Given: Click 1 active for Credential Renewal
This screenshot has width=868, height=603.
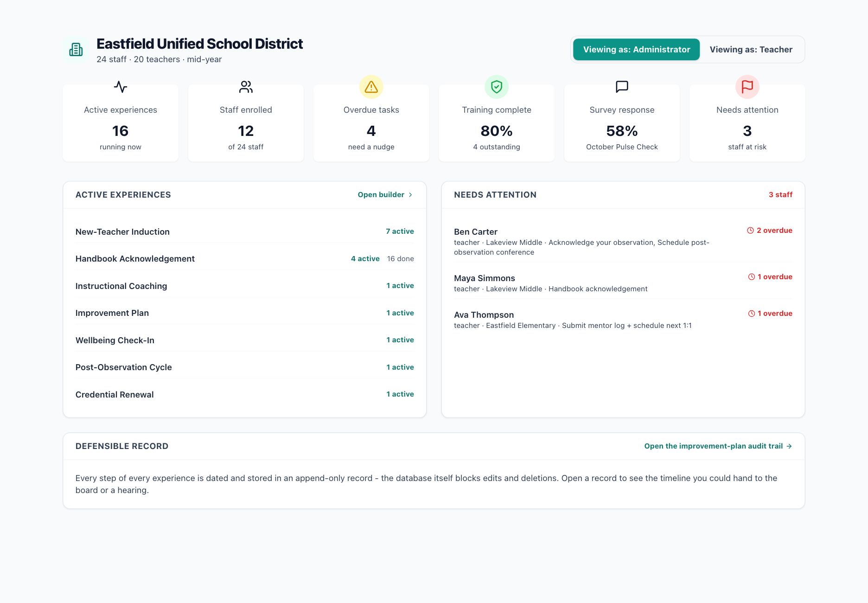Looking at the screenshot, I should coord(400,394).
